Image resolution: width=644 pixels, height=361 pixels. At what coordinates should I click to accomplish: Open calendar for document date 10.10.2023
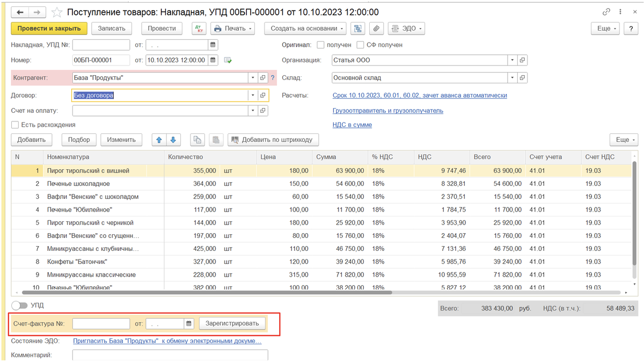[x=213, y=60]
